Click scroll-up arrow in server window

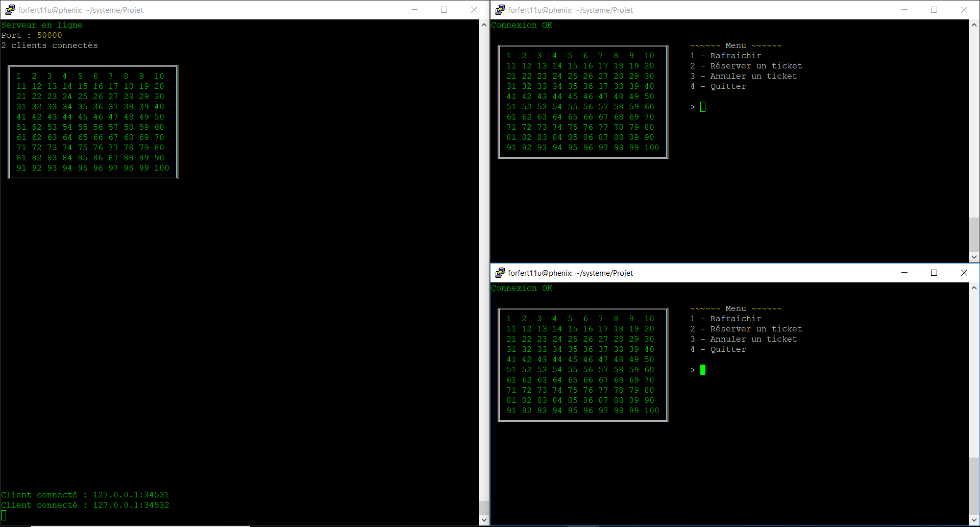484,25
